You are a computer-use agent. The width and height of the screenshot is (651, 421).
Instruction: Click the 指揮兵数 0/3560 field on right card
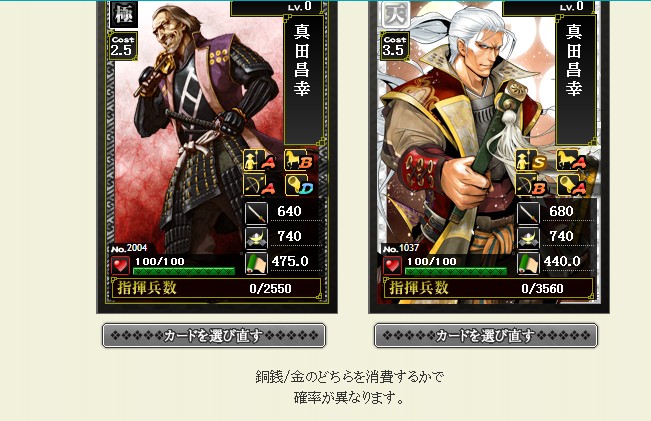[x=488, y=288]
